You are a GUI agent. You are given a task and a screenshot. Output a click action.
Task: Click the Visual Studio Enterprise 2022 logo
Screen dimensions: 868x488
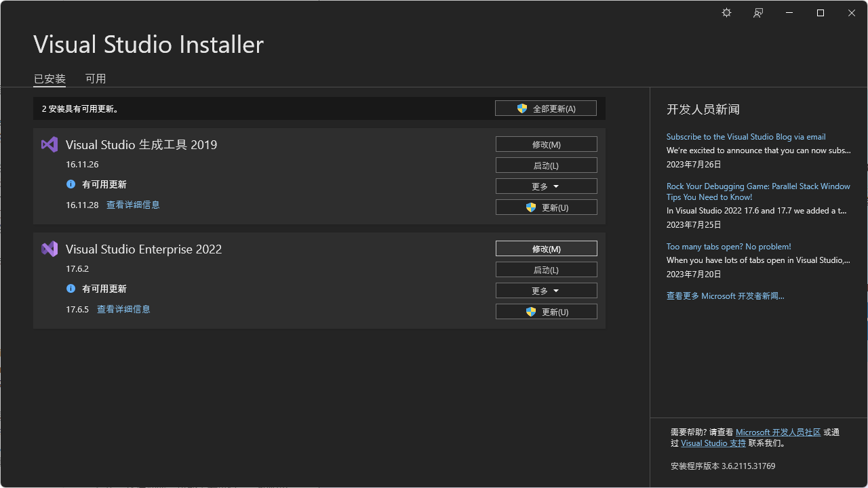coord(50,249)
